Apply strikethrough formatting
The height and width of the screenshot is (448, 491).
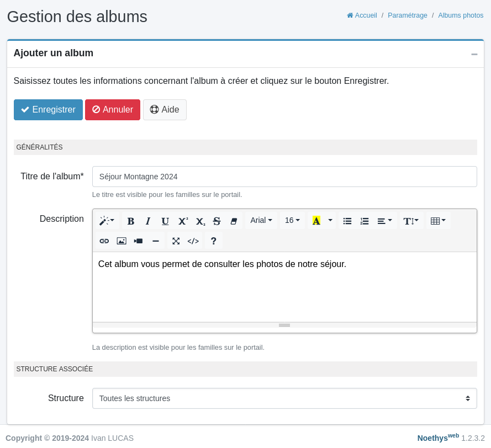coord(217,221)
